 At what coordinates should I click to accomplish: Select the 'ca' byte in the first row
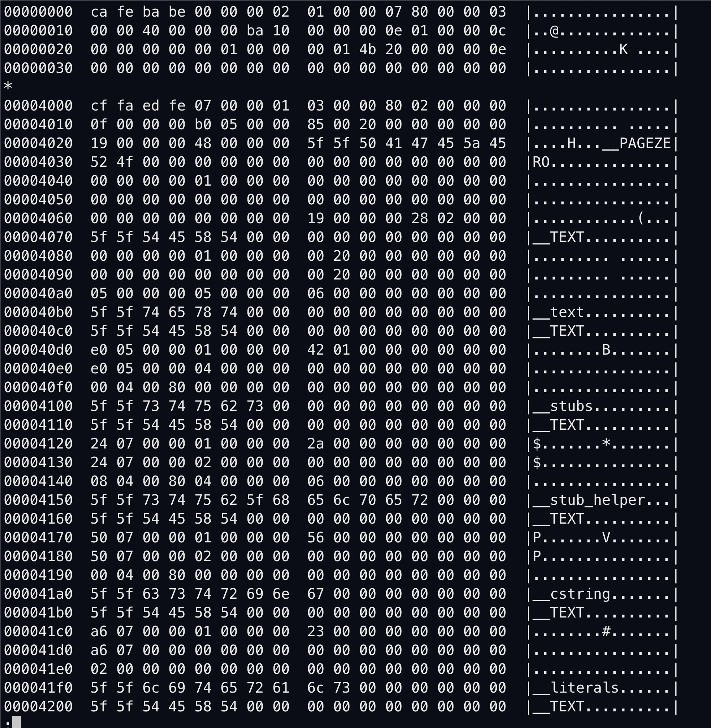tap(99, 12)
